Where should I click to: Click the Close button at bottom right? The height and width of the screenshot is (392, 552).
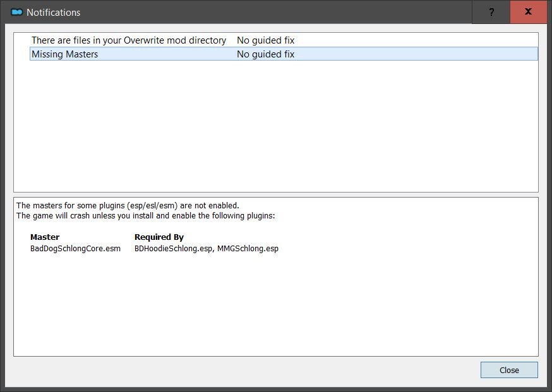point(509,370)
